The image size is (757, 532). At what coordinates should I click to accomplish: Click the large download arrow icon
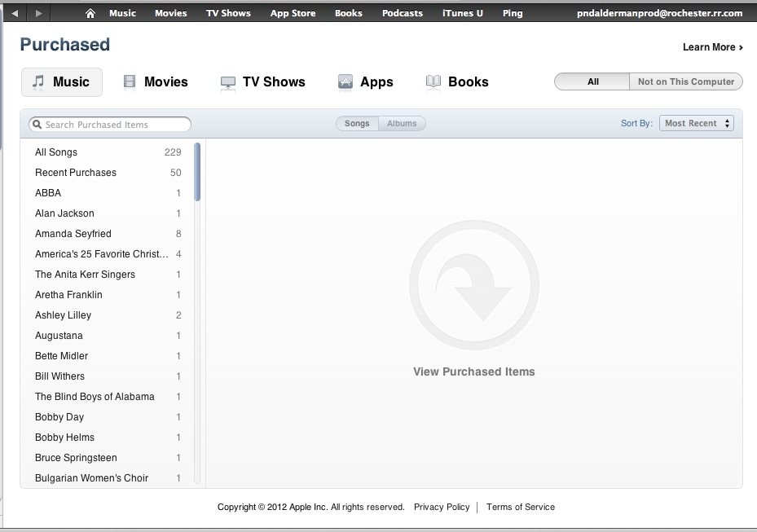(x=474, y=285)
